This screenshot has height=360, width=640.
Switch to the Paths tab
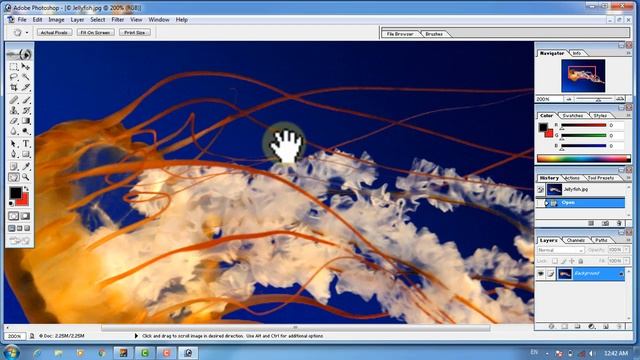[600, 240]
